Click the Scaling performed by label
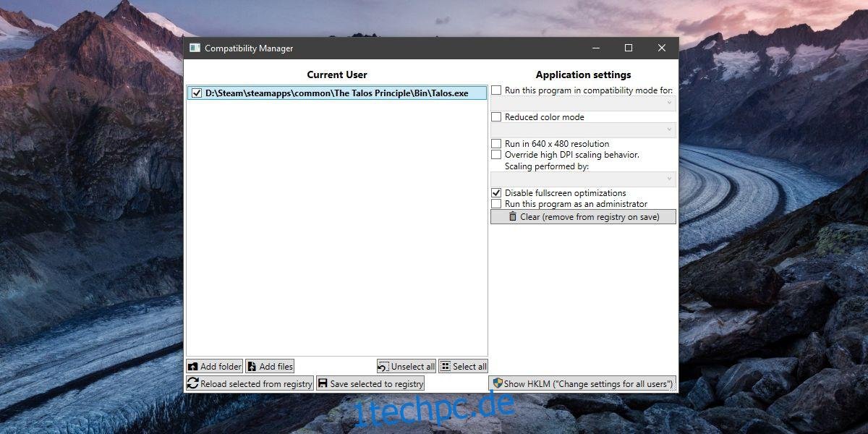The image size is (868, 434). click(547, 166)
